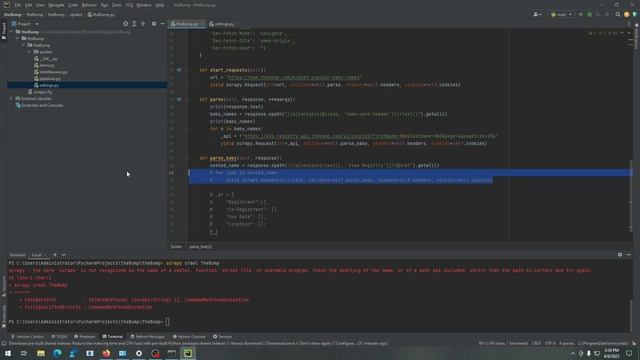The width and height of the screenshot is (640, 360).
Task: Open Python Packages tool window
Action: pos(147,337)
